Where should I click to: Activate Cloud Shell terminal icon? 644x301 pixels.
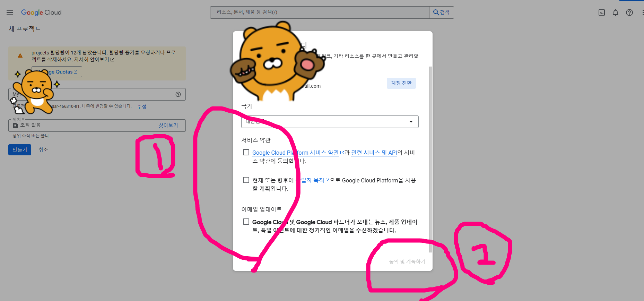tap(602, 12)
